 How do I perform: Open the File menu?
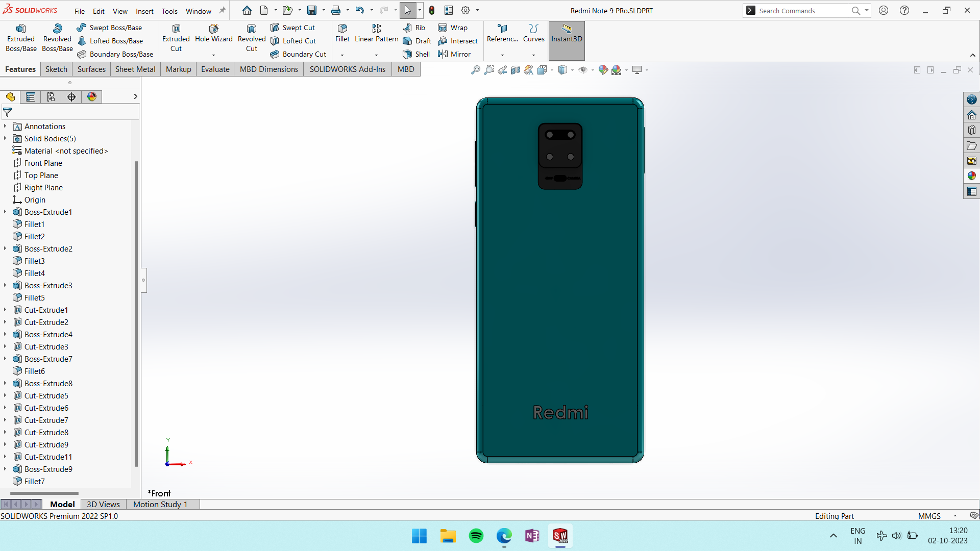tap(80, 11)
